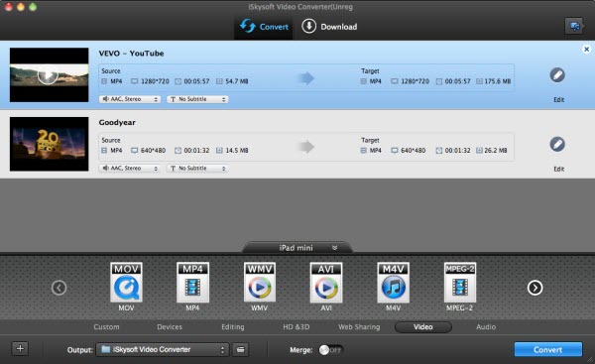
Task: Click the Goodyear title
Action: 117,122
